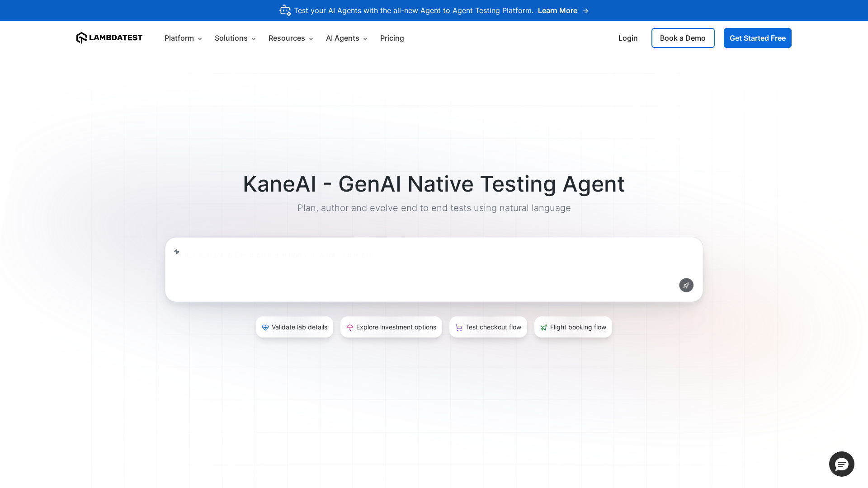Click the airplane icon on Flight booking flow chip

tap(543, 327)
